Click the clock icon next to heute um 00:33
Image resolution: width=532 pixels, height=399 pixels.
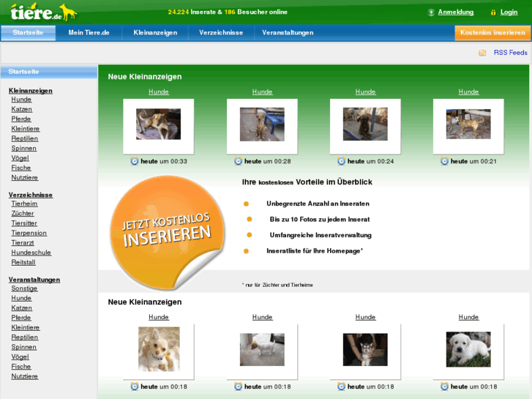135,161
